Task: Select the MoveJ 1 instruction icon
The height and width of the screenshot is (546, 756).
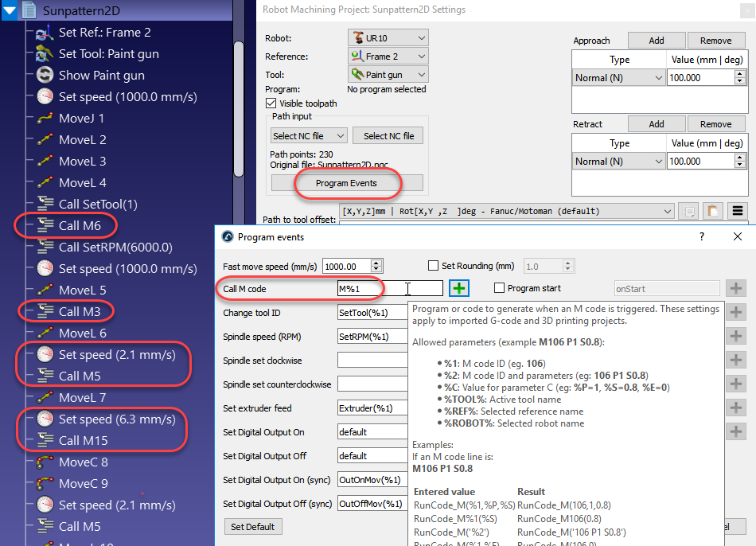Action: pos(45,119)
